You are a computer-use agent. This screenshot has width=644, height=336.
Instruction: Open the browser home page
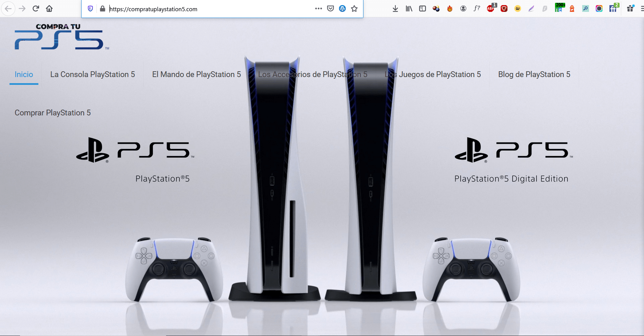pyautogui.click(x=49, y=8)
